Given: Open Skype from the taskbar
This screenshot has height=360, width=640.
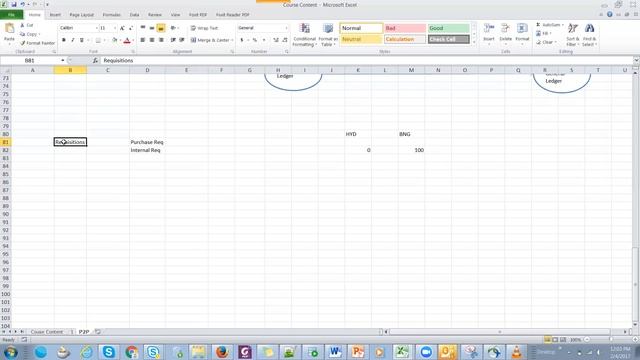Looking at the screenshot, I should tap(109, 352).
